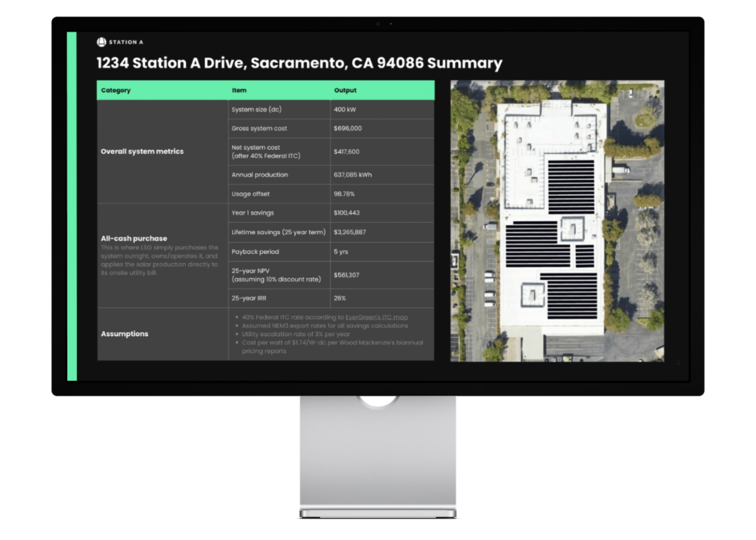Select the page title heading text
756x540 pixels.
299,63
